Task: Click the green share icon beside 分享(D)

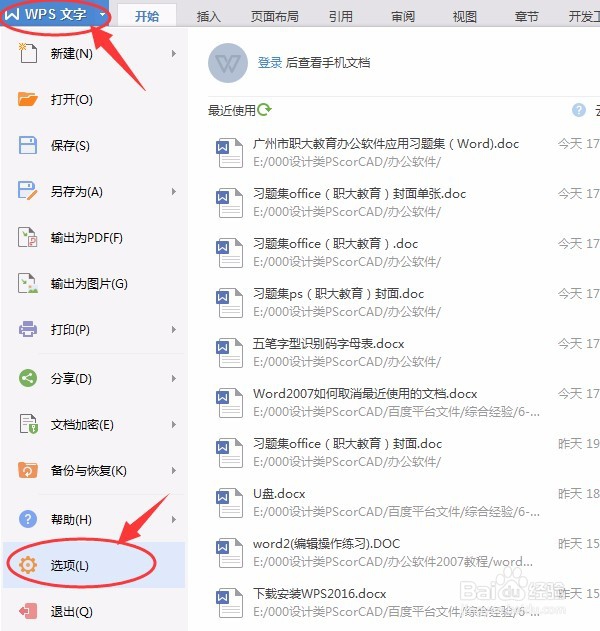Action: [28, 378]
